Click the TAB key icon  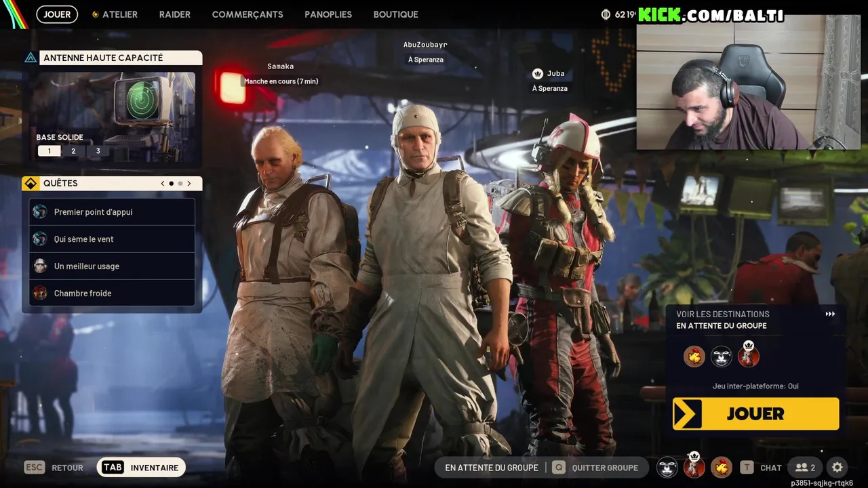pyautogui.click(x=113, y=467)
